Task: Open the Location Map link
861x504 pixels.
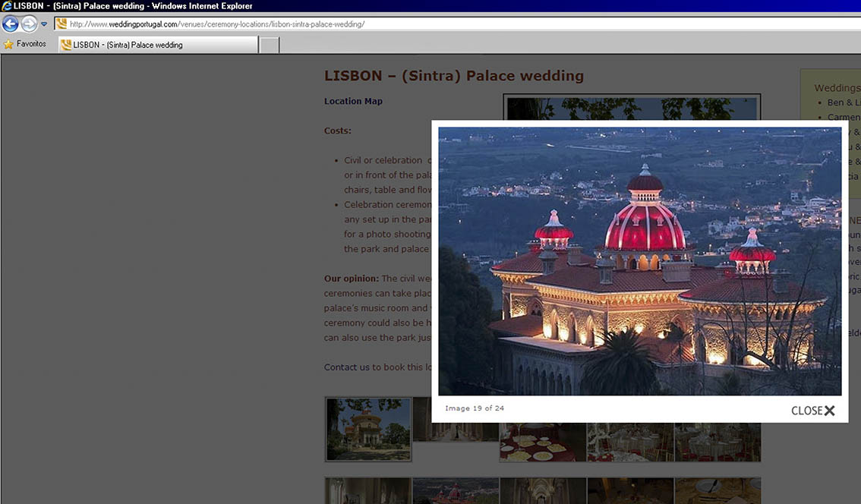Action: (x=353, y=101)
